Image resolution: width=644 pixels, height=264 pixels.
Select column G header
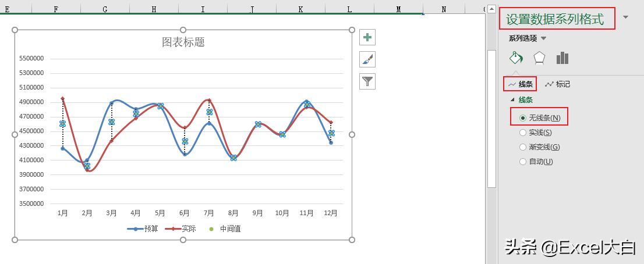pyautogui.click(x=105, y=9)
